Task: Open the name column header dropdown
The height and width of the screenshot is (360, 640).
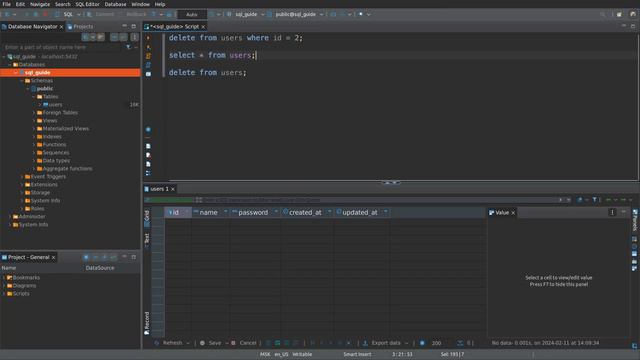Action: coord(226,212)
